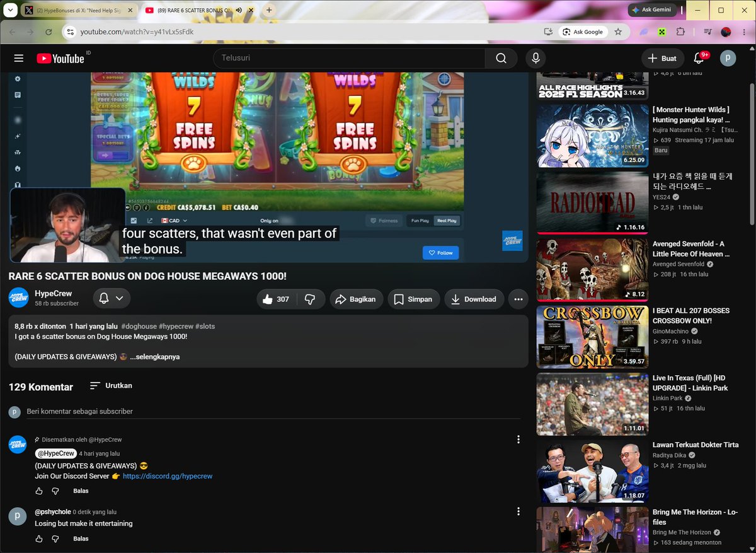Click the Buat create button
756x553 pixels.
(662, 58)
